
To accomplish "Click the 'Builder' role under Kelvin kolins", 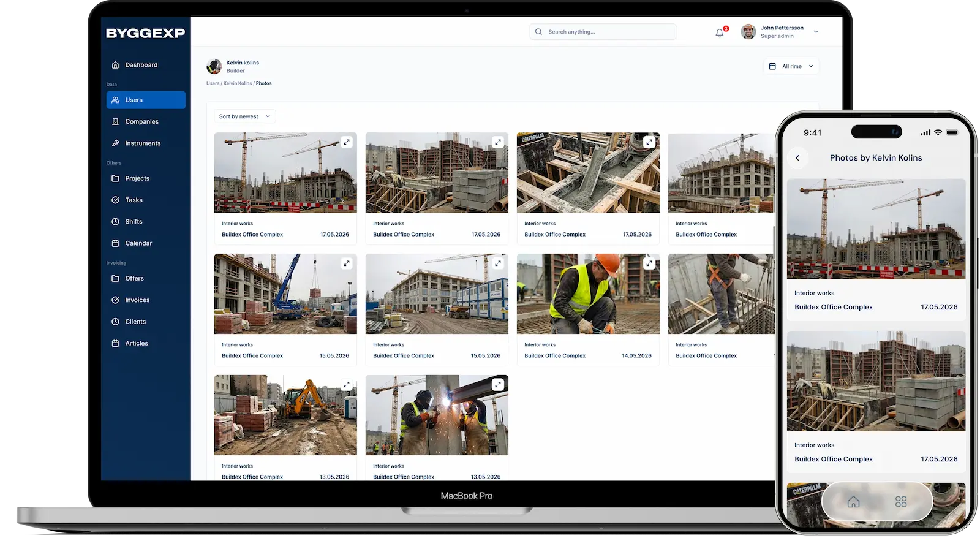I will 236,71.
